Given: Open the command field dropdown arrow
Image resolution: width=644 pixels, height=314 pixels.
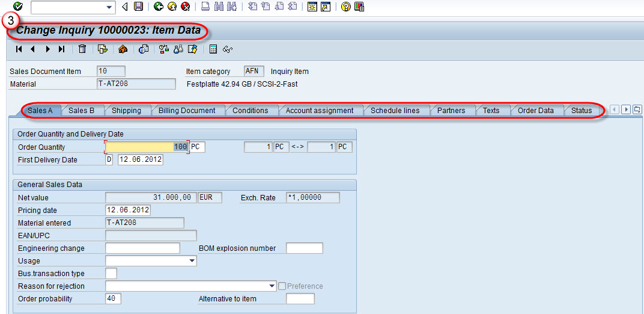Looking at the screenshot, I should tap(109, 7).
